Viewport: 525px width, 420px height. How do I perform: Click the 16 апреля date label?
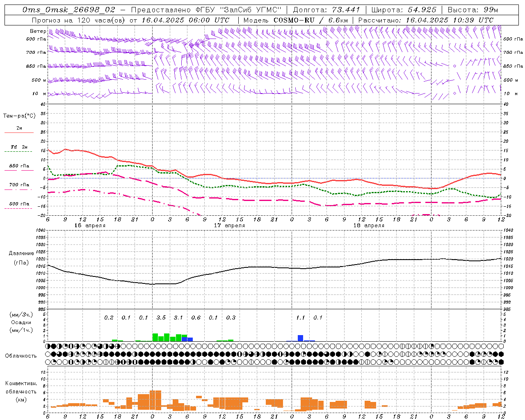click(90, 226)
